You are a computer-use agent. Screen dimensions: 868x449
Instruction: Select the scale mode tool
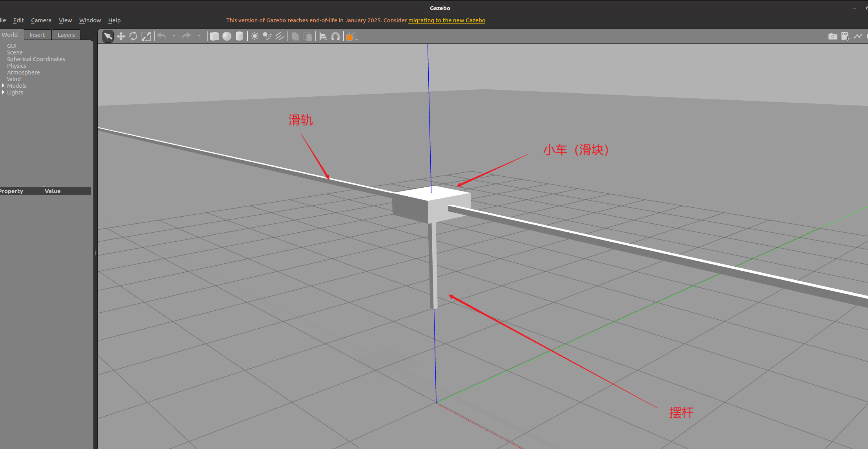pyautogui.click(x=146, y=36)
